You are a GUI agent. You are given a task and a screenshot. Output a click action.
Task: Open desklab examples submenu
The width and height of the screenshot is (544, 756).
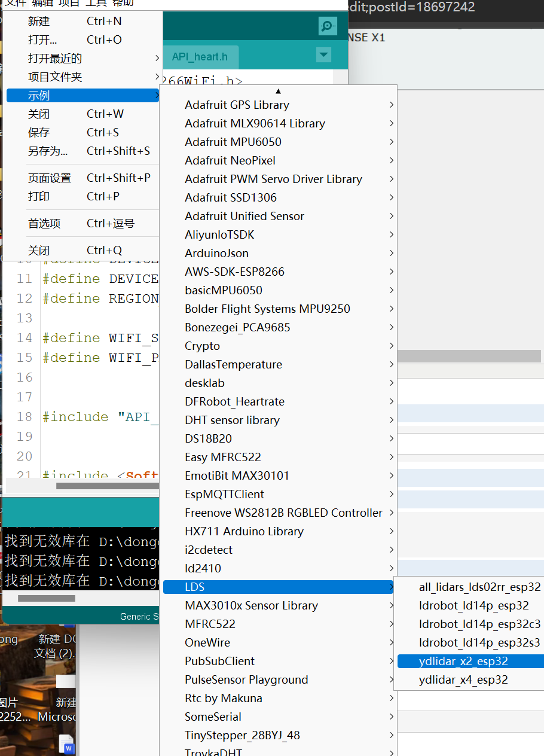click(x=278, y=383)
